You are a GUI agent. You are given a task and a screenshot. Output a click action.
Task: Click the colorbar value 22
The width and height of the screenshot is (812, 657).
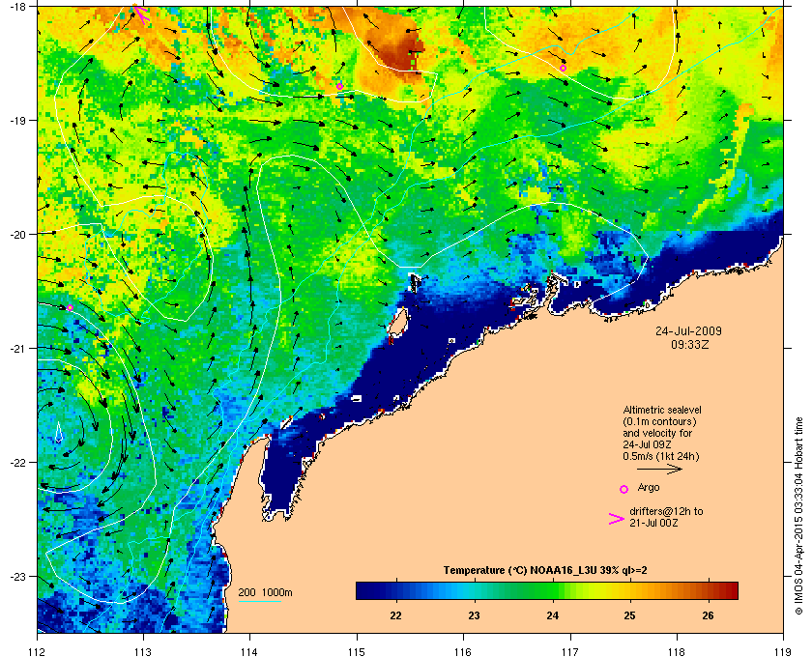395,615
